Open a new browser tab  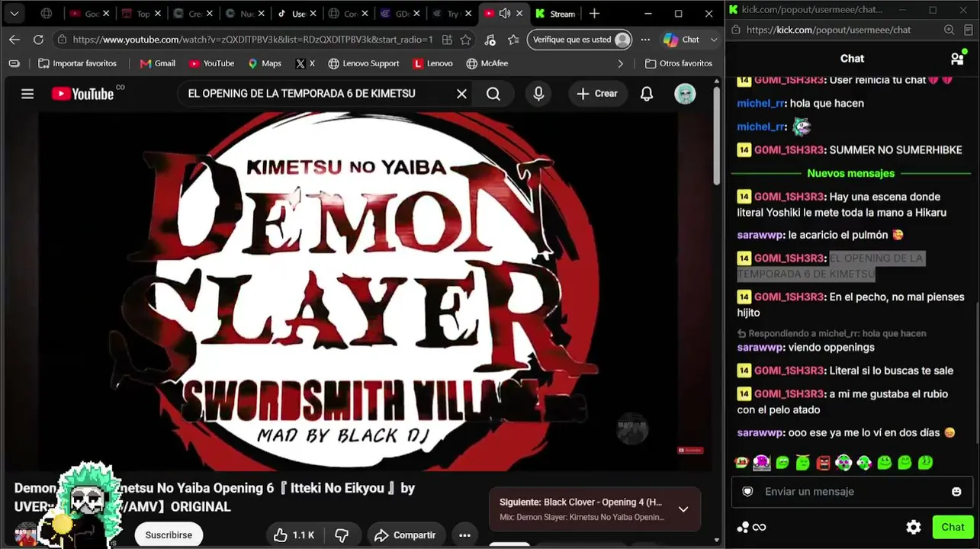594,14
